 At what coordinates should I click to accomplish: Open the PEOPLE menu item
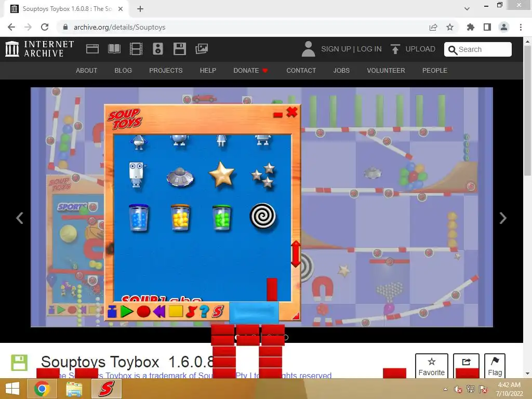pyautogui.click(x=435, y=70)
